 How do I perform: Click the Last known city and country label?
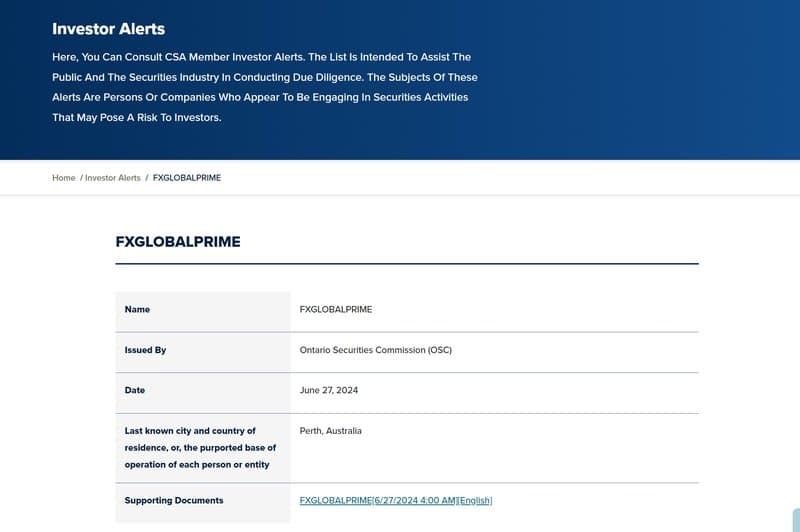point(200,447)
